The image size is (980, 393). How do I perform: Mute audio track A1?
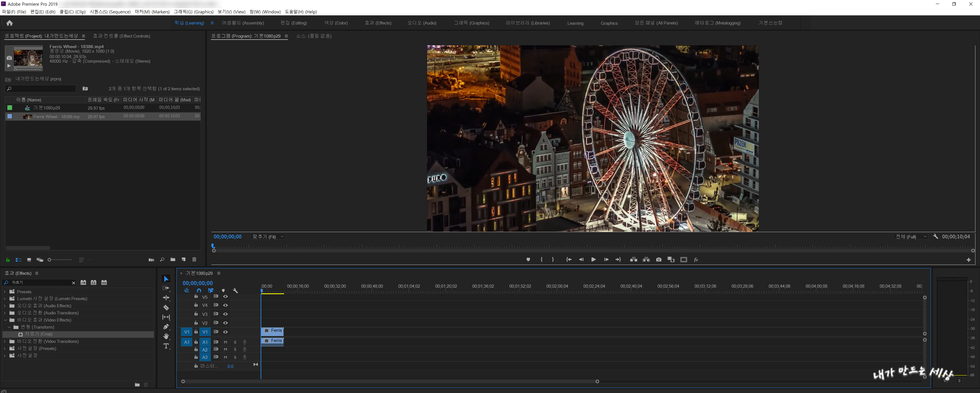[x=225, y=342]
